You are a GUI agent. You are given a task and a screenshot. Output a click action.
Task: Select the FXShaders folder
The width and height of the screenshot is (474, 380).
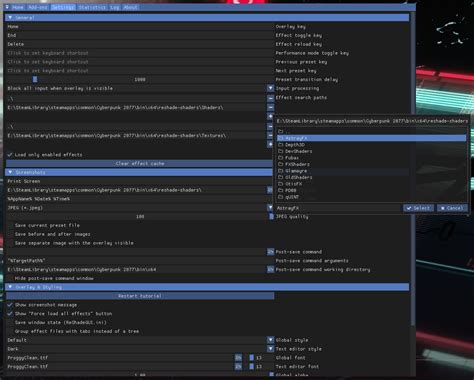(371, 164)
